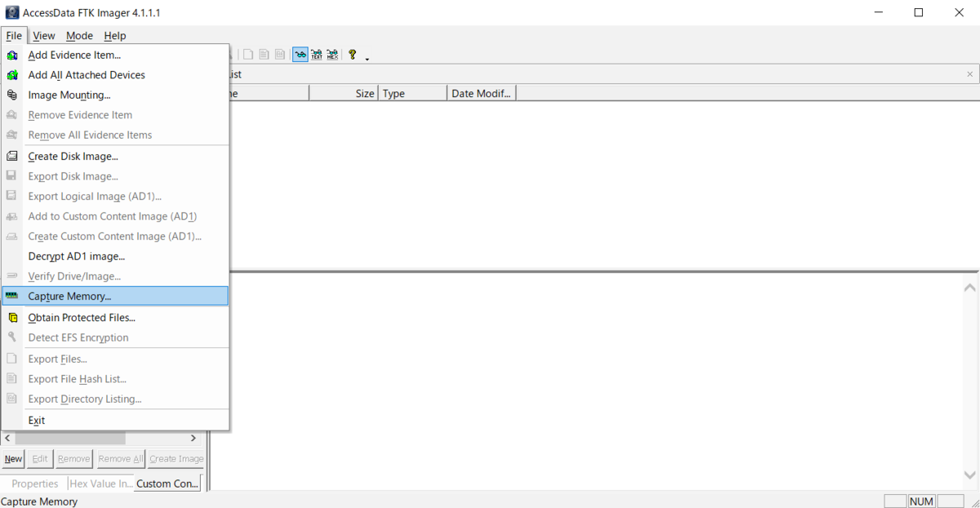The image size is (980, 508).
Task: Click the Remove Evidence Item icon
Action: click(x=12, y=115)
